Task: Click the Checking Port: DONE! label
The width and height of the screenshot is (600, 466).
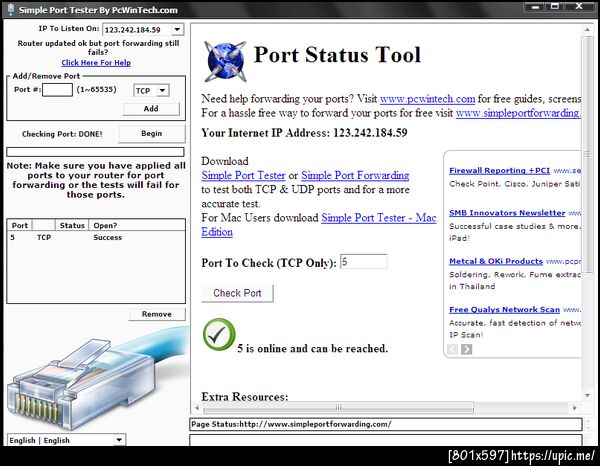Action: pyautogui.click(x=62, y=134)
